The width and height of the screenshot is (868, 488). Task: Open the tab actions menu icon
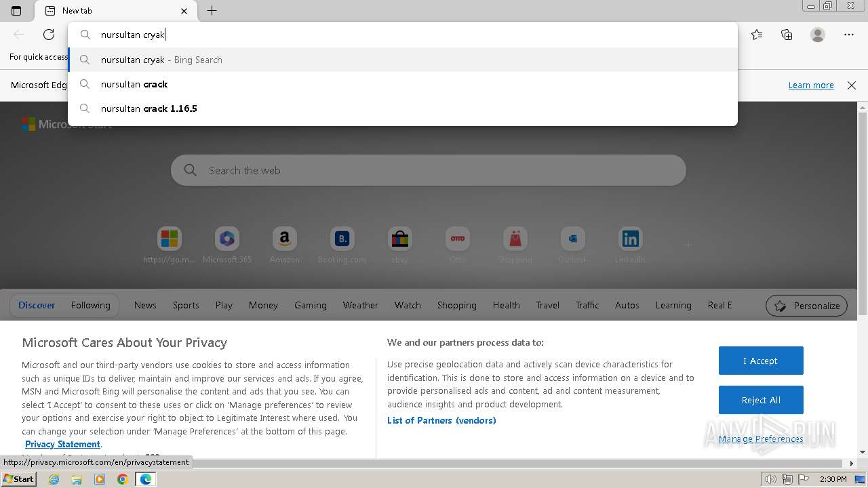(16, 11)
